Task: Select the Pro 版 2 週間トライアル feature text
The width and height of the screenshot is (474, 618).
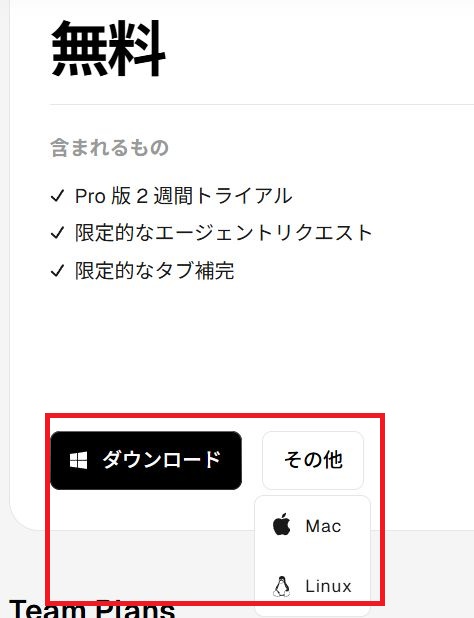Action: [x=184, y=196]
